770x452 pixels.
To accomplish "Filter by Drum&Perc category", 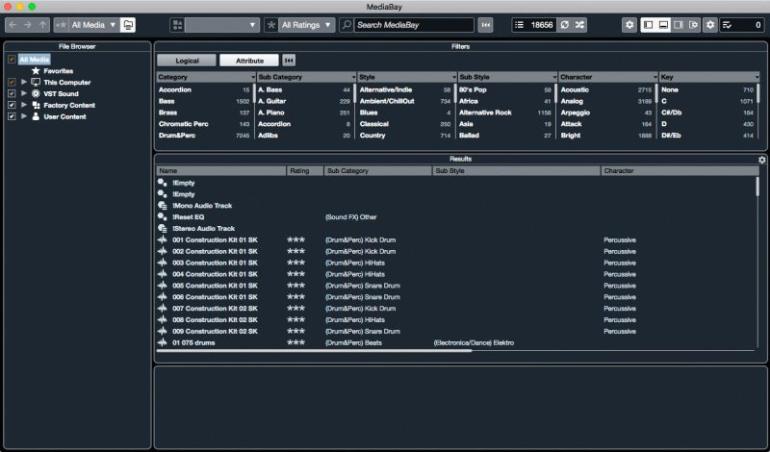I will (x=204, y=136).
